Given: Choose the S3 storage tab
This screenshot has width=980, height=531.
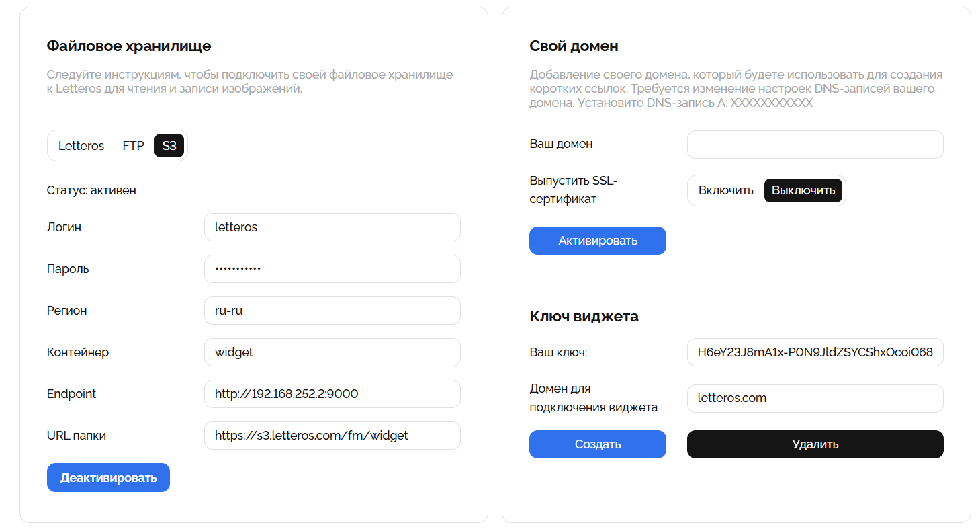Looking at the screenshot, I should tap(169, 146).
